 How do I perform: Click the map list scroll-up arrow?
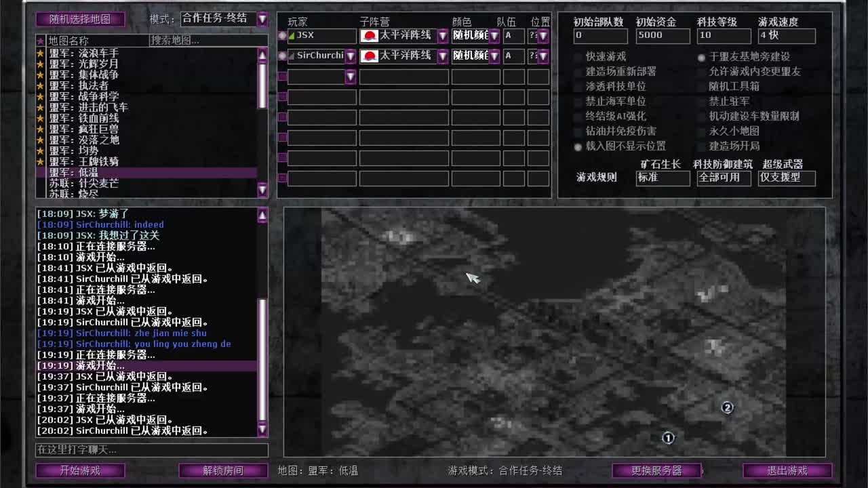(x=262, y=54)
